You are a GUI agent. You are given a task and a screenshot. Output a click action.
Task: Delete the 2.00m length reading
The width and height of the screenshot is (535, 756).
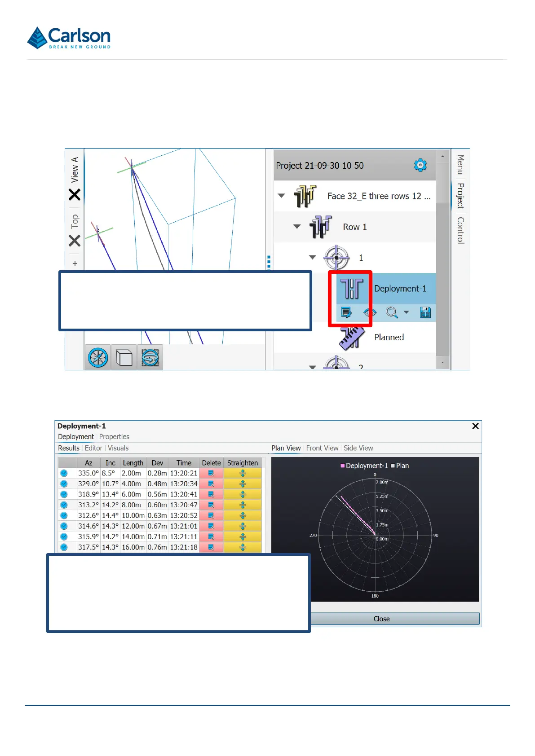click(211, 473)
